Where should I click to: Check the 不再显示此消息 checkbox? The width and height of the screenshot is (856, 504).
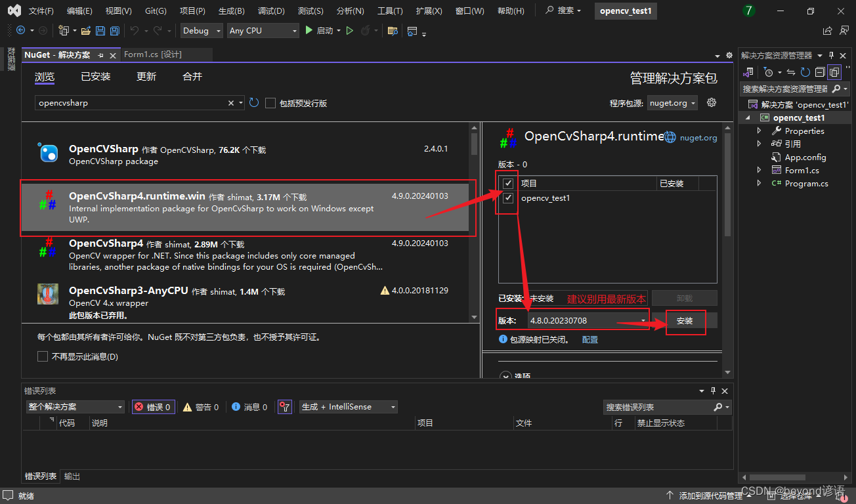click(43, 357)
